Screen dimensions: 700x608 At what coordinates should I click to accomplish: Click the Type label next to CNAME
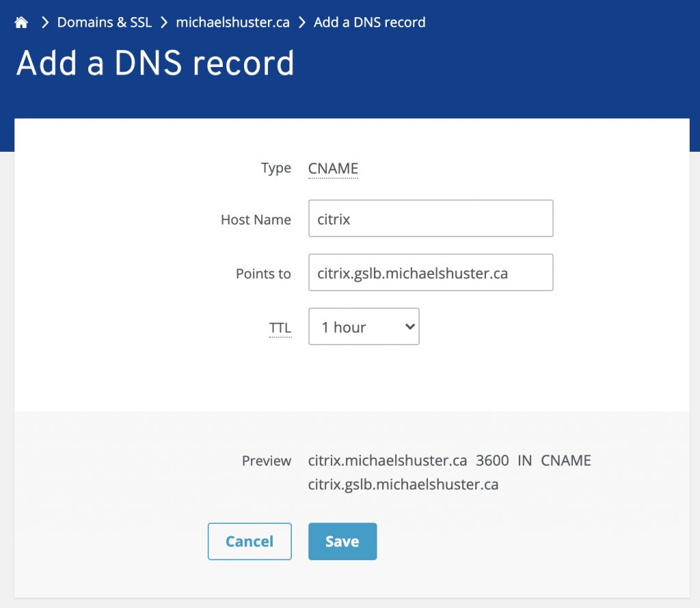pos(275,168)
